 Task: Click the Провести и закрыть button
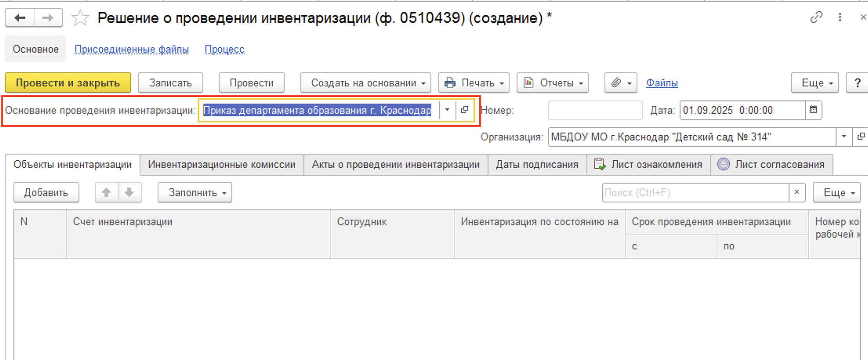68,83
